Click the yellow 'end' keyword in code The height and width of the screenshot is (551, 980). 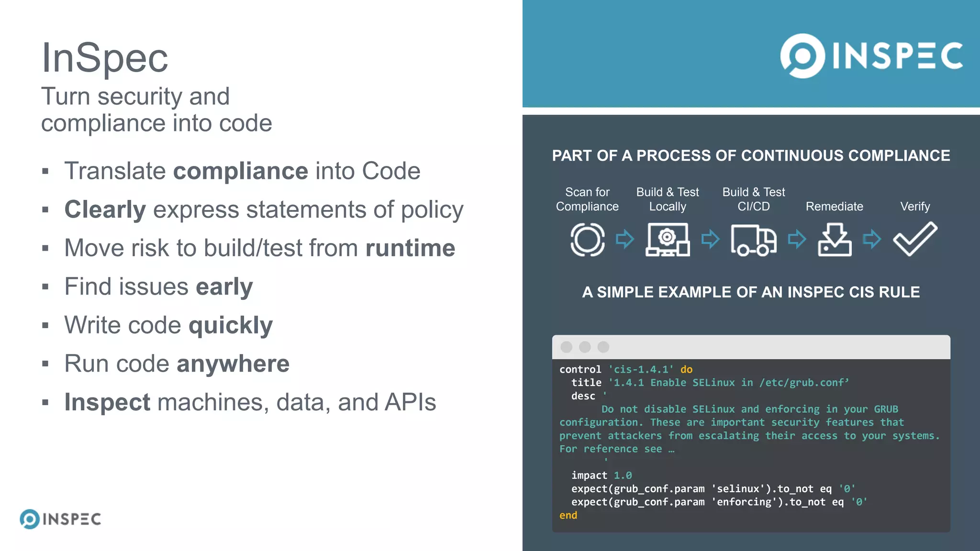pos(568,516)
